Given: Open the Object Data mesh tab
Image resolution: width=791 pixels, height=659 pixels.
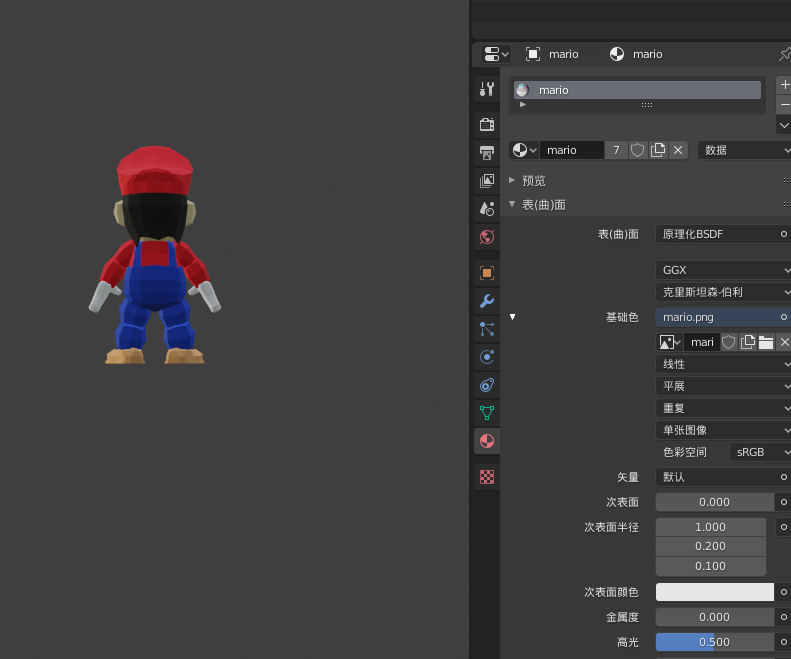Looking at the screenshot, I should (x=487, y=413).
